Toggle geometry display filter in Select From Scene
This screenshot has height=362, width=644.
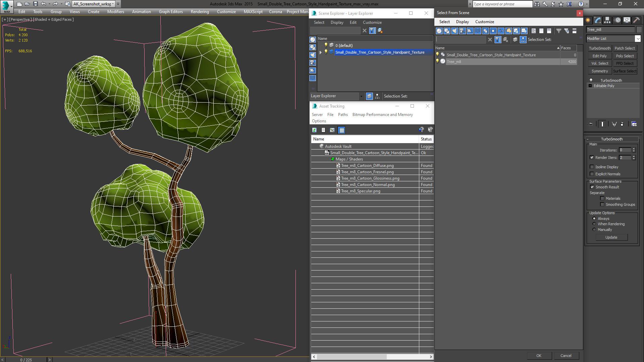[439, 31]
